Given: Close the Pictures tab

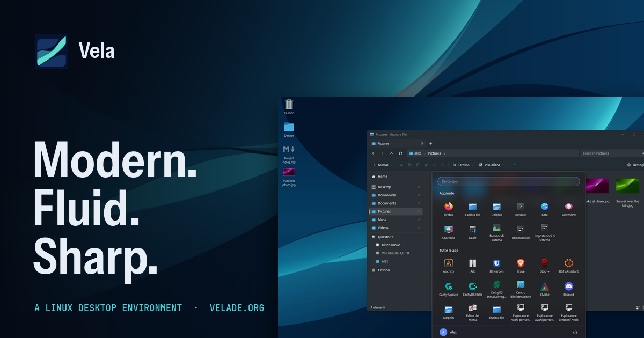Looking at the screenshot, I should point(422,144).
